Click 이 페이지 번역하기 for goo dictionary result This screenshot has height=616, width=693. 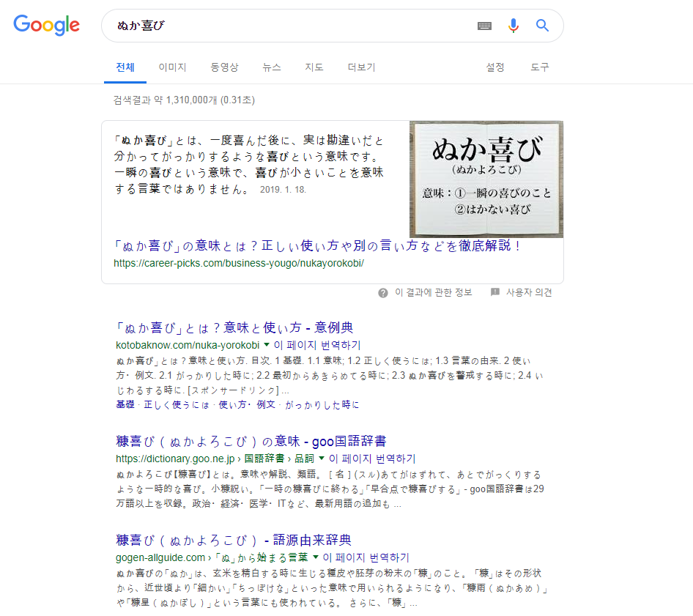pos(373,459)
